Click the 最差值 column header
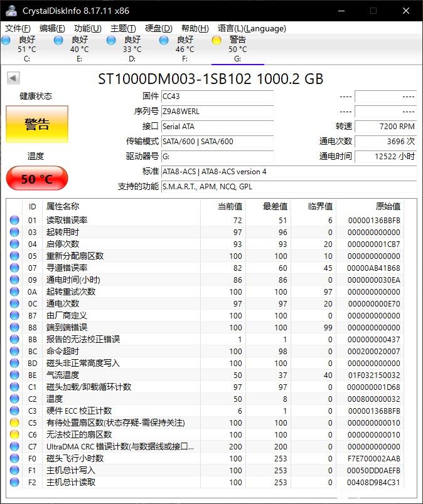The image size is (423, 504). click(268, 206)
